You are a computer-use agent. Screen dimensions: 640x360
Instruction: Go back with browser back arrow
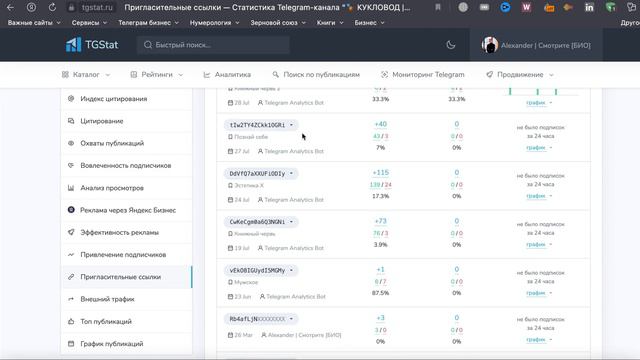(11, 7)
